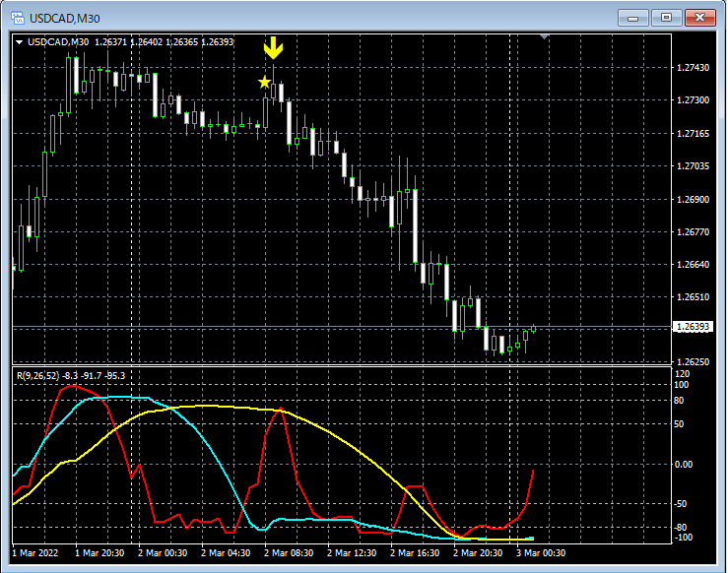Viewport: 728px width, 573px height.
Task: Click the indicator scale value 0.00
Action: 684,464
